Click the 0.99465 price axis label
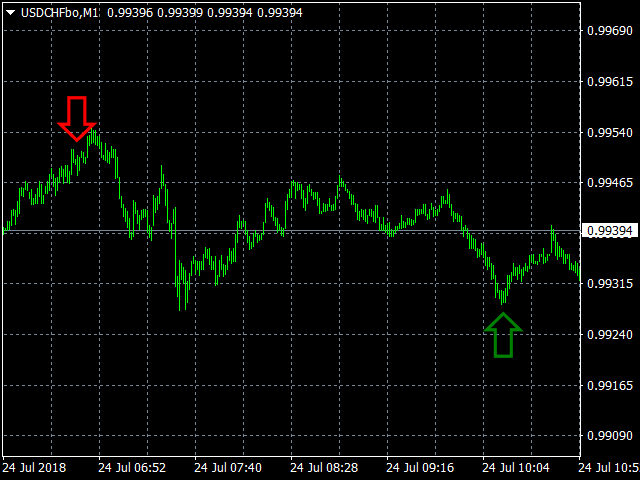Screen dimensions: 640x480 pos(610,182)
